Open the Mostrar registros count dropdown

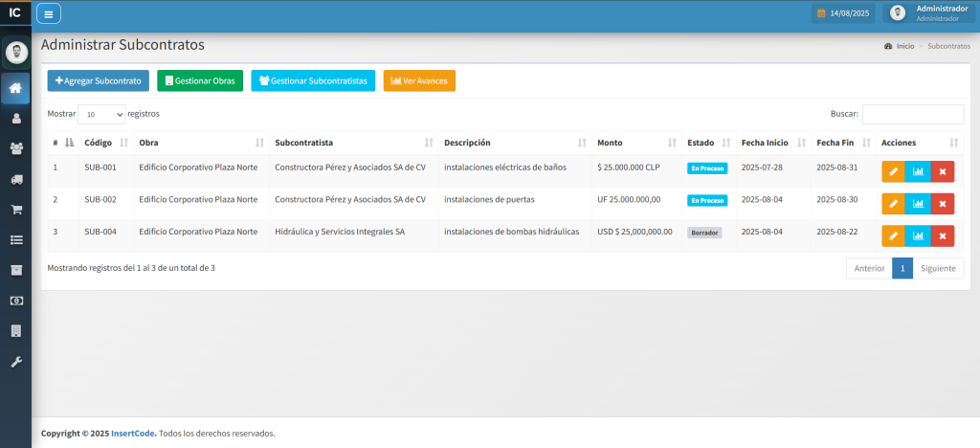point(101,114)
